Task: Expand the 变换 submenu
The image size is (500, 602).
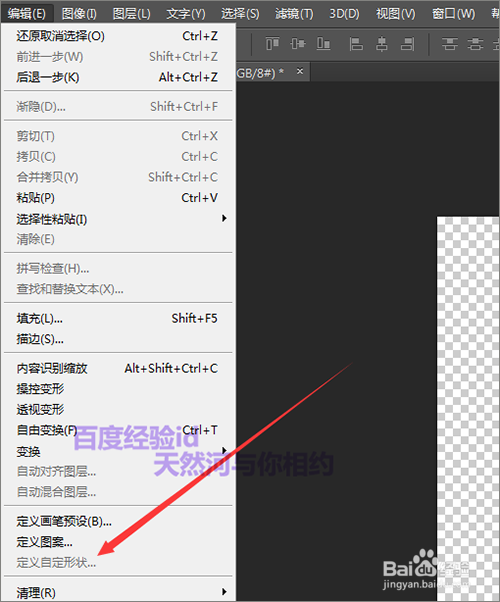Action: 118,452
